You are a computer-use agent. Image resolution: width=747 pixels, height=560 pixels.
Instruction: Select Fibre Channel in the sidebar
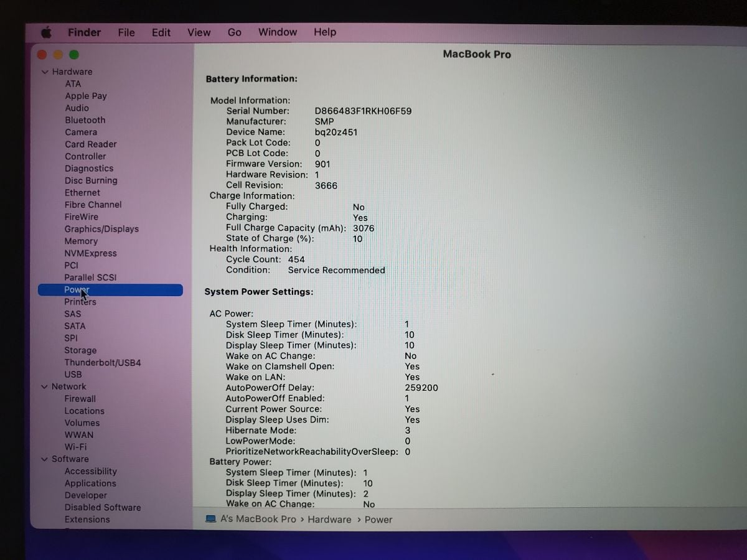[x=93, y=205]
